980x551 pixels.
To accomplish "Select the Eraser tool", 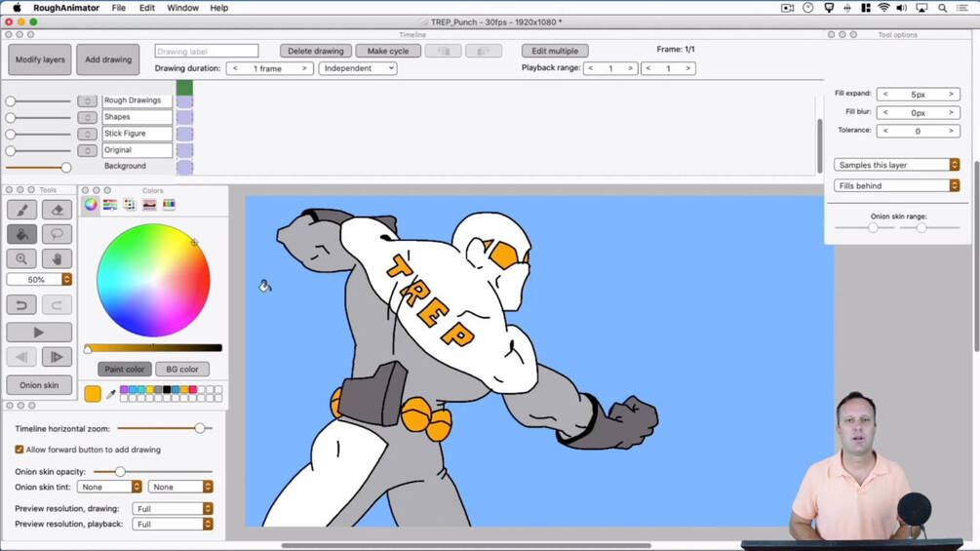I will click(x=57, y=210).
